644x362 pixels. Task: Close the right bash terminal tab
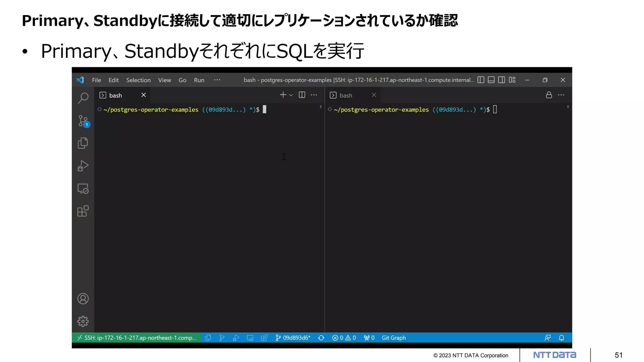point(374,95)
